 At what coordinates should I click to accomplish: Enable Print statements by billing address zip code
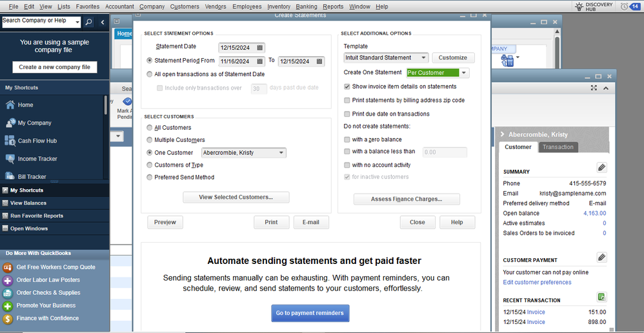347,100
